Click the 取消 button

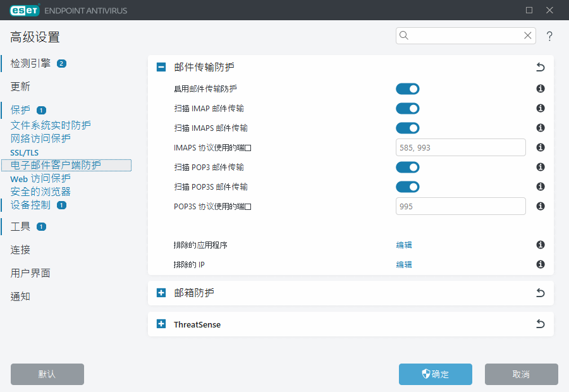pyautogui.click(x=522, y=374)
